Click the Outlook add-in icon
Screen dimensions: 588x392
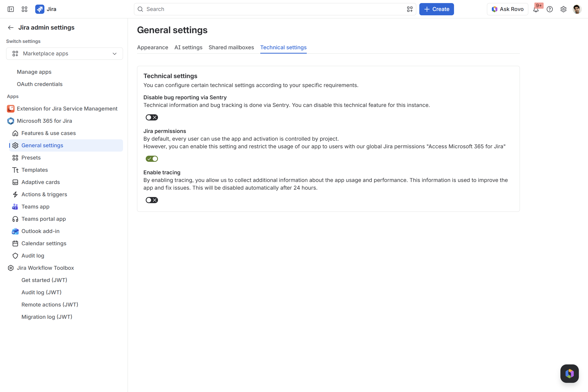click(15, 231)
